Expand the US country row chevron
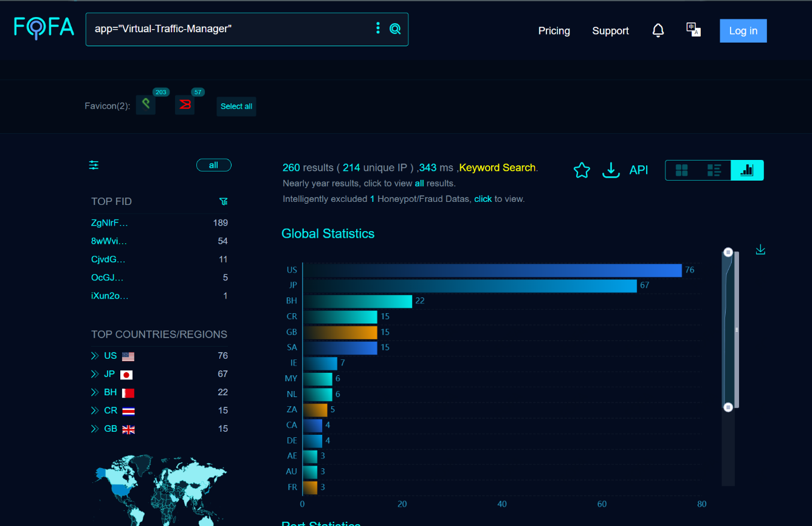Screen dimensions: 812x526 coord(95,356)
